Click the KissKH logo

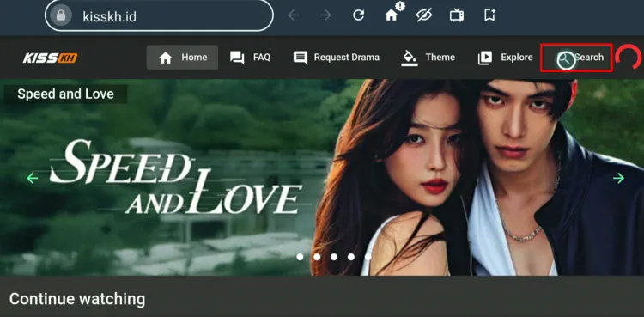point(50,58)
